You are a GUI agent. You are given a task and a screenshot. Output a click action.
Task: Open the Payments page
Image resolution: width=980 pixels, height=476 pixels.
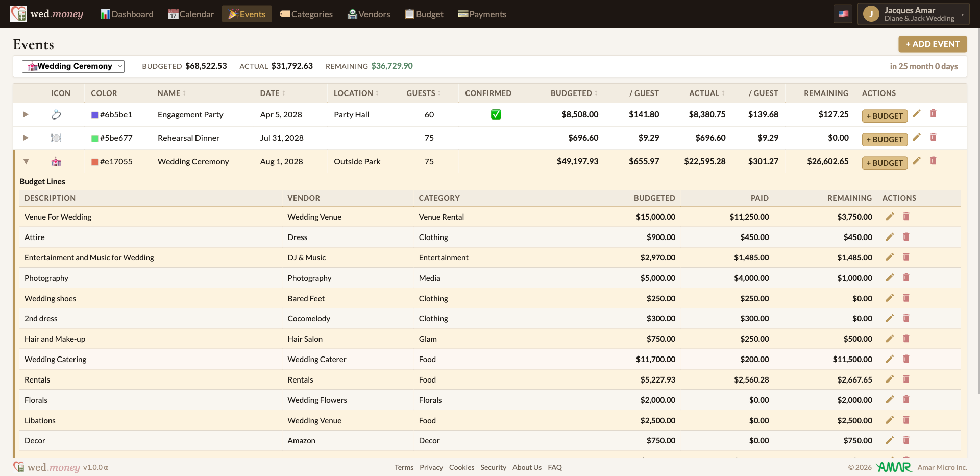pos(482,14)
